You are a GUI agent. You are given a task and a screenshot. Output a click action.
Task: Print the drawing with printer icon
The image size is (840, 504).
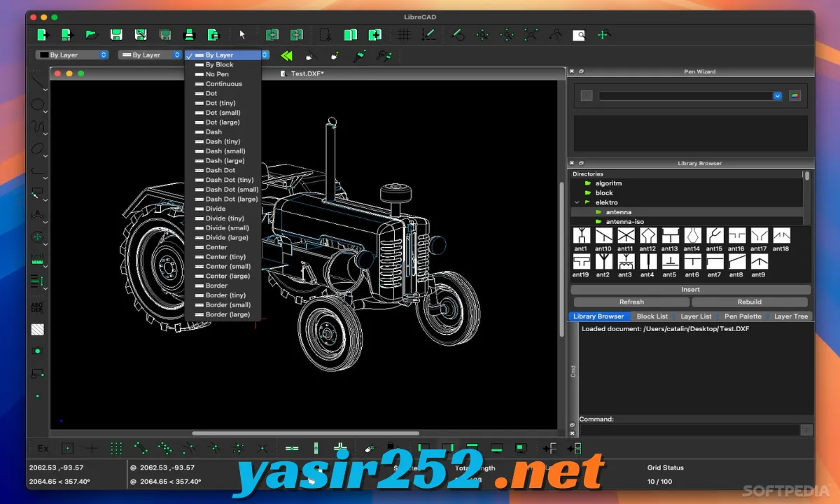point(188,34)
